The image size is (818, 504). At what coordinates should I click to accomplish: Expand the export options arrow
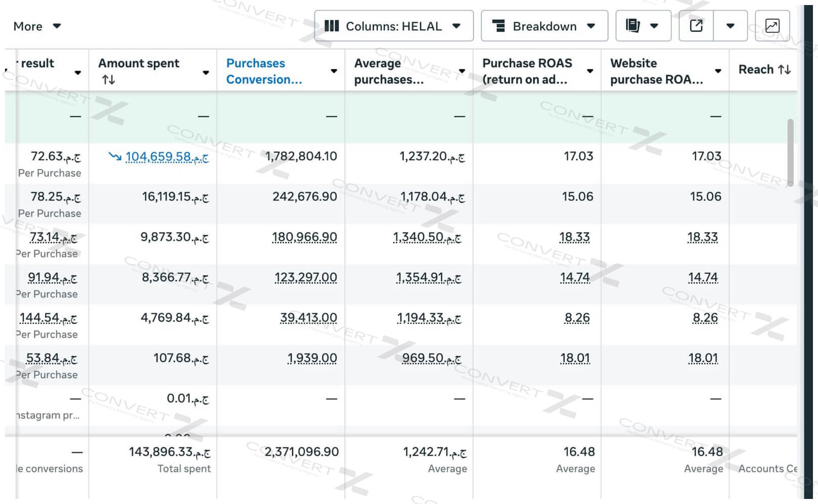click(x=730, y=26)
